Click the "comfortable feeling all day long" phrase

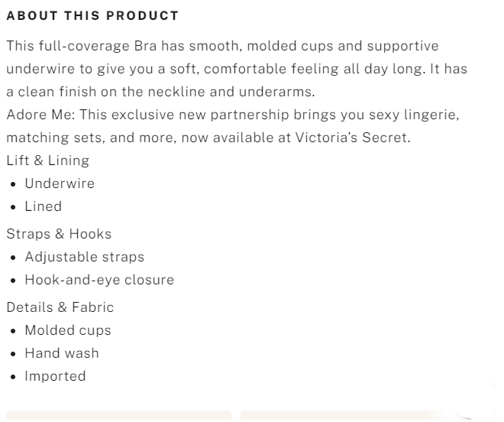coord(312,69)
